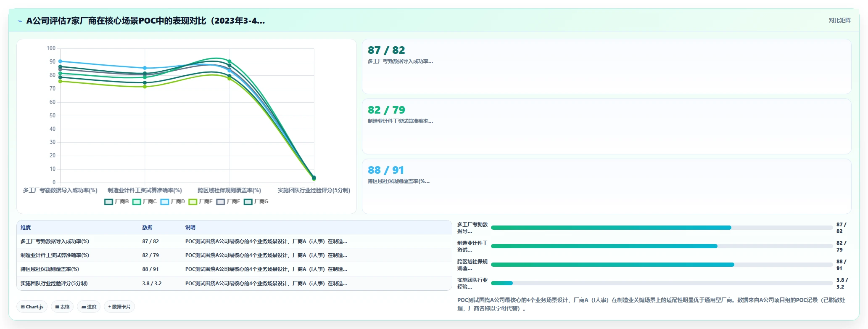Screen dimensions: 868x329
Task: Select the 82 / 79 data card
Action: [607, 126]
